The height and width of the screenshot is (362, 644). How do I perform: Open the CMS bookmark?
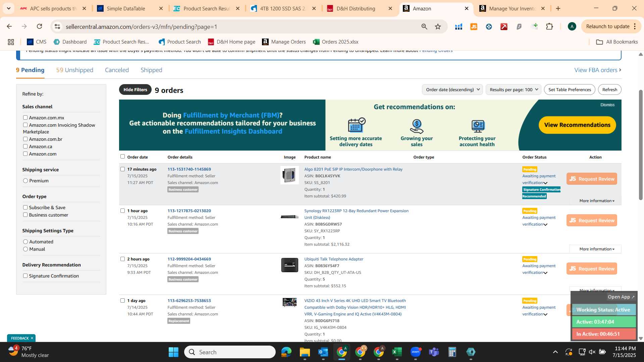coord(37,42)
